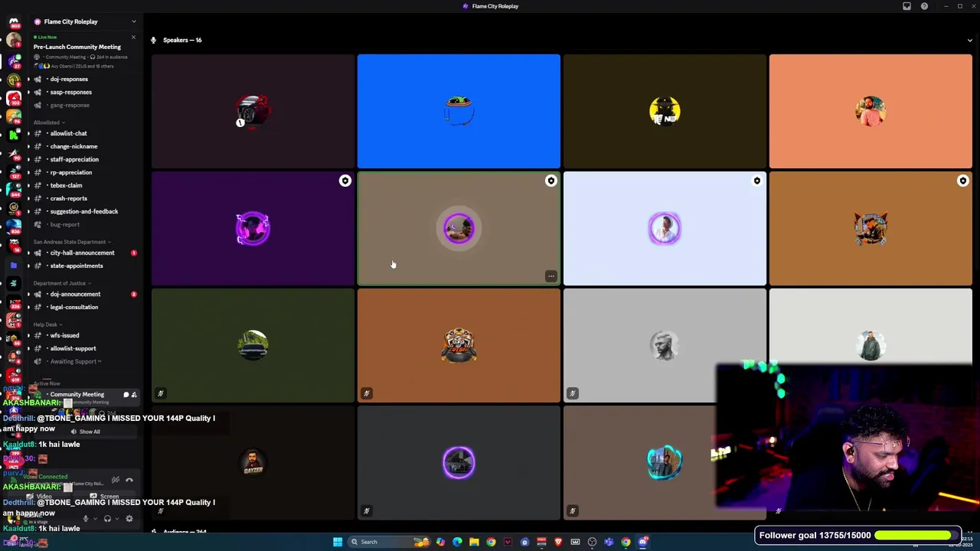This screenshot has height=551, width=980.
Task: Click moderator badge on light-blue speaker tile
Action: pyautogui.click(x=757, y=181)
